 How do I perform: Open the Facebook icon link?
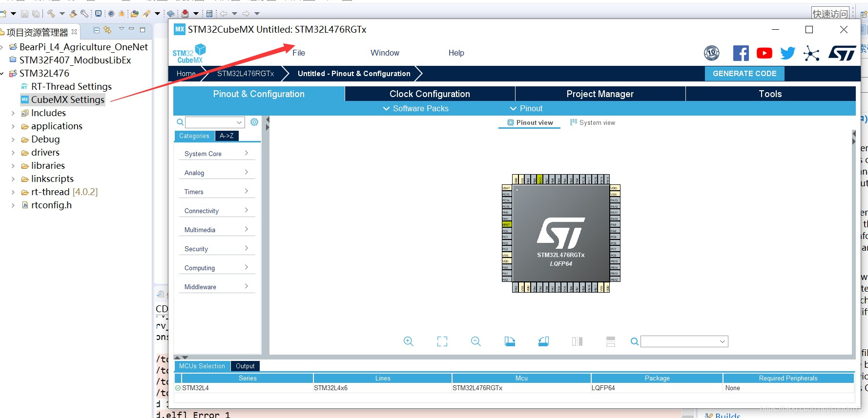[741, 53]
